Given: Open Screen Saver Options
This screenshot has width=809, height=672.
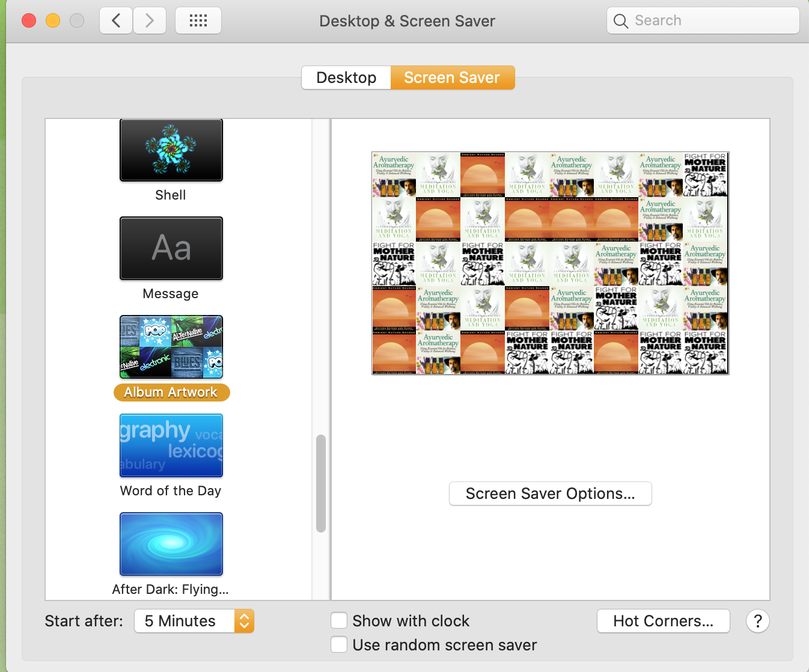Looking at the screenshot, I should (x=551, y=493).
